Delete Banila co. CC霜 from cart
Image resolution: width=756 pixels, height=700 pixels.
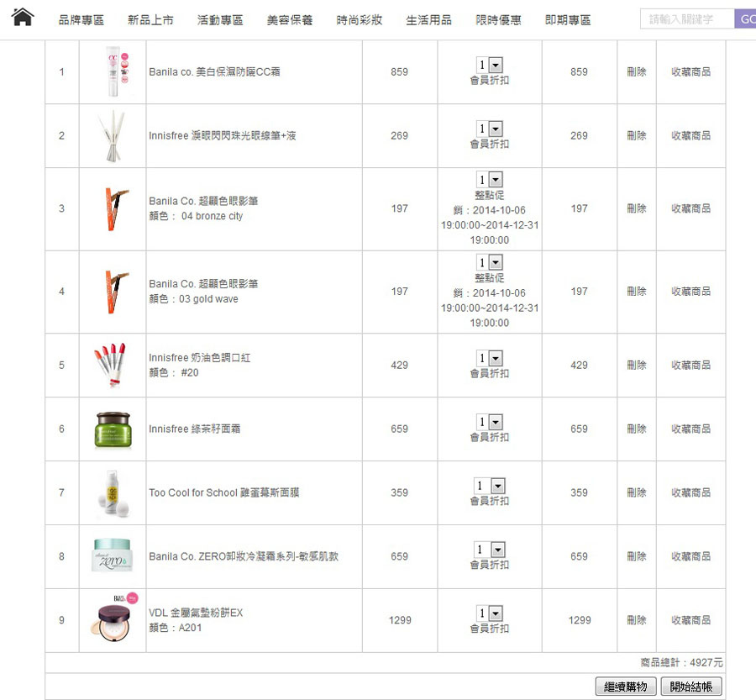tap(637, 72)
